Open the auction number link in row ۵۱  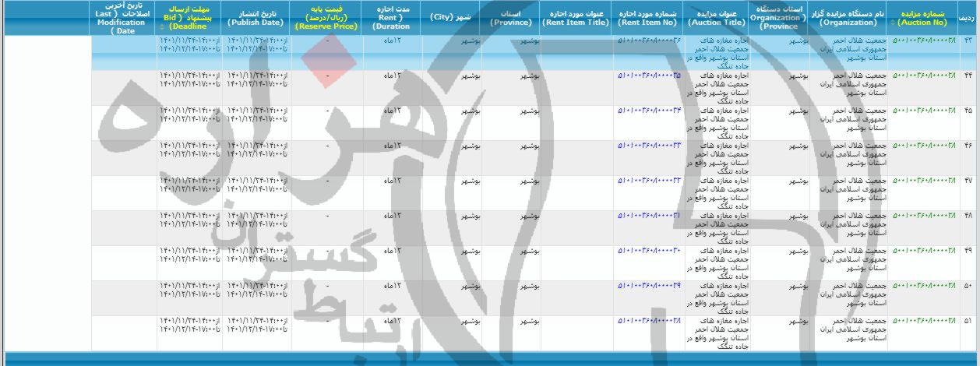pyautogui.click(x=924, y=321)
